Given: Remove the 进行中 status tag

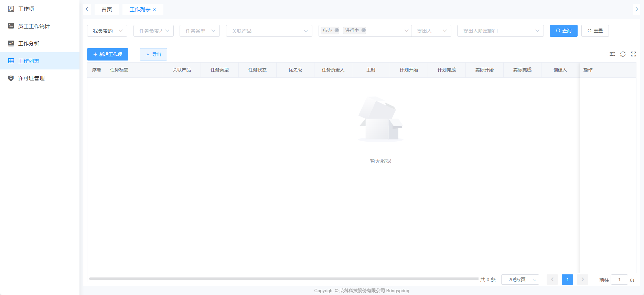Looking at the screenshot, I should coord(364,30).
